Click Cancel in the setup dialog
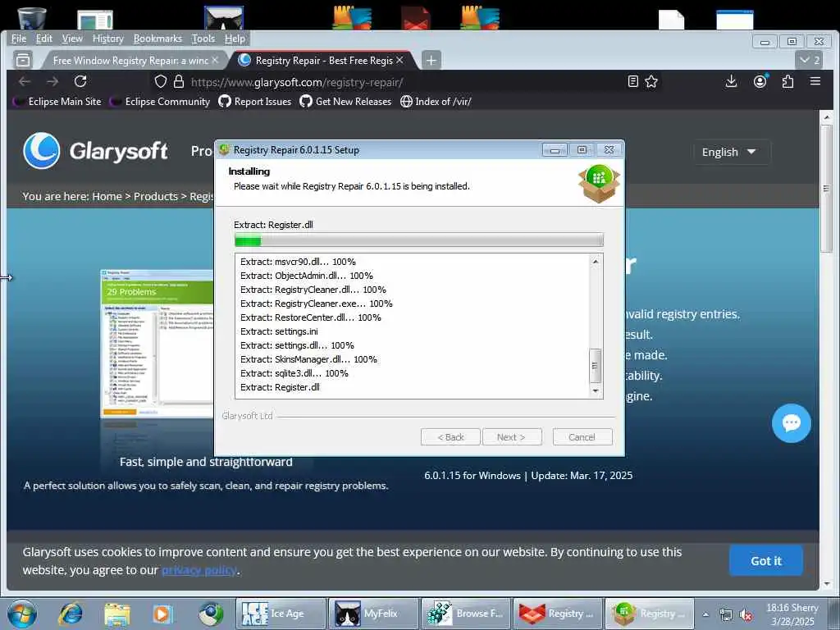Viewport: 840px width, 630px height. tap(582, 437)
